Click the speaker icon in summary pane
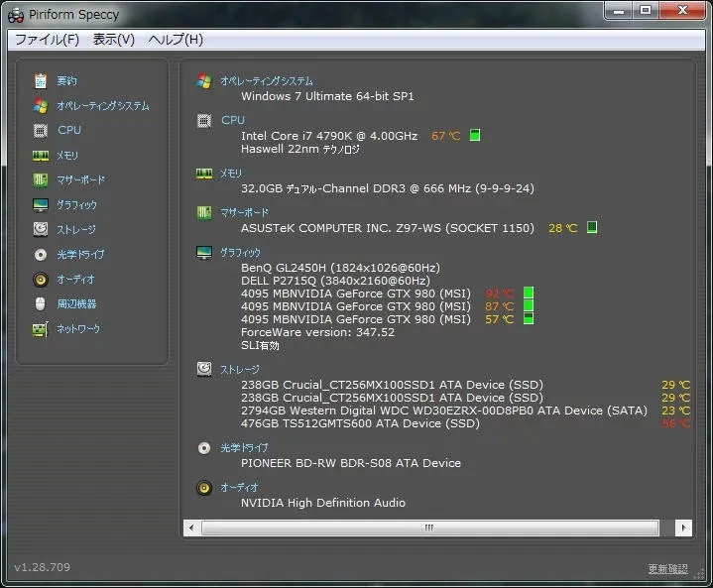This screenshot has width=713, height=588. pyautogui.click(x=204, y=488)
